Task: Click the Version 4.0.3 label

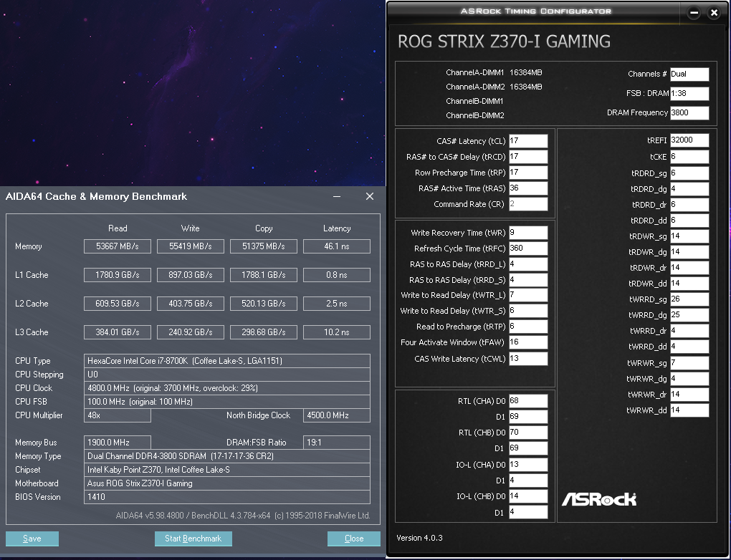Action: point(419,538)
